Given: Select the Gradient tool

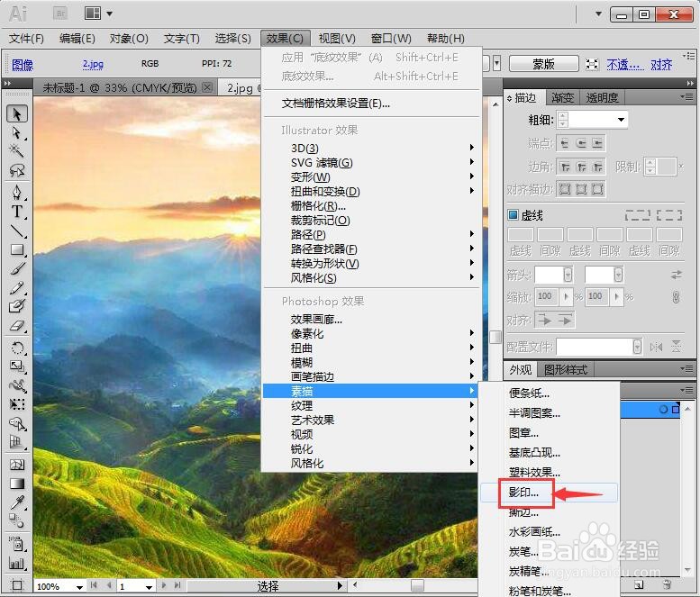Looking at the screenshot, I should [17, 484].
